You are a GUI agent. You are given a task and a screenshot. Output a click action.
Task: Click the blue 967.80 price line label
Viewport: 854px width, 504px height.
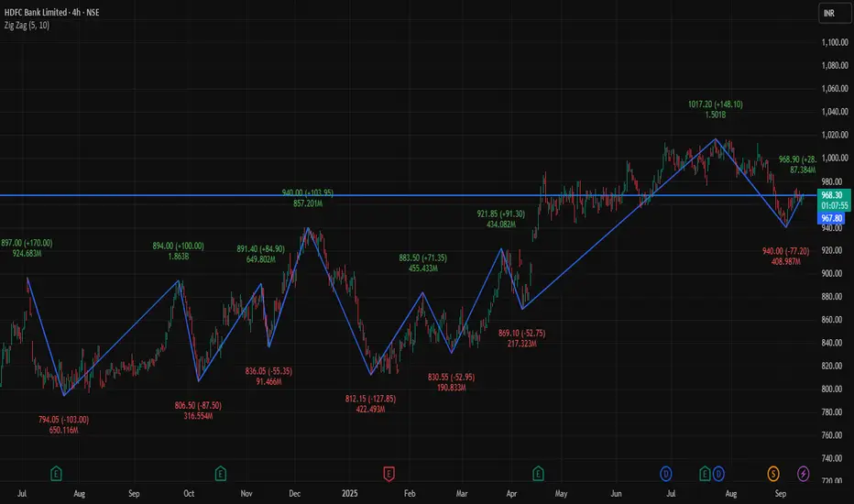pos(831,218)
